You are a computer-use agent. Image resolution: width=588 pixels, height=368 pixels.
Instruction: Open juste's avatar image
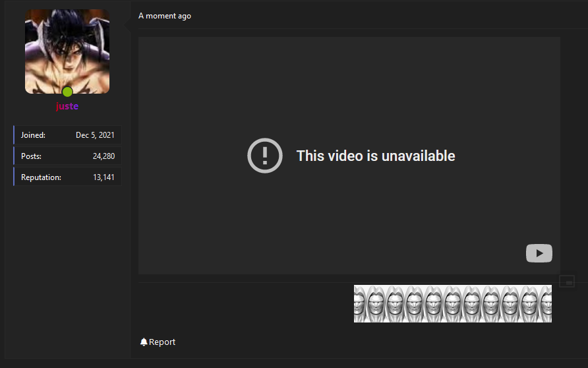[67, 51]
